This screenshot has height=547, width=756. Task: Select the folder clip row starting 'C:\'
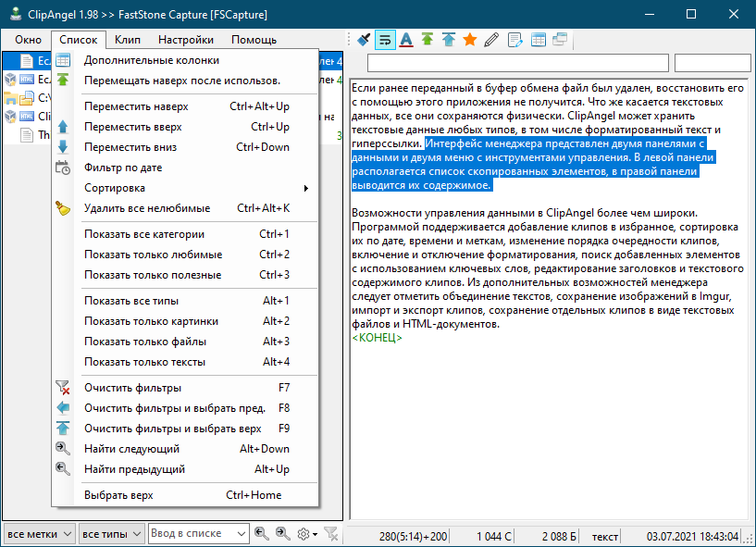point(27,98)
